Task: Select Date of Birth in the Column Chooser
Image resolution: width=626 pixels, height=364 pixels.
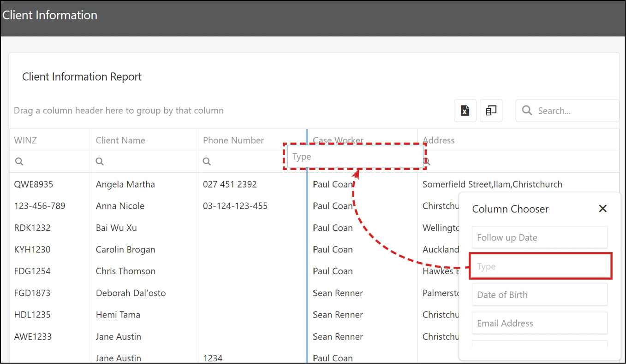Action: 540,294
